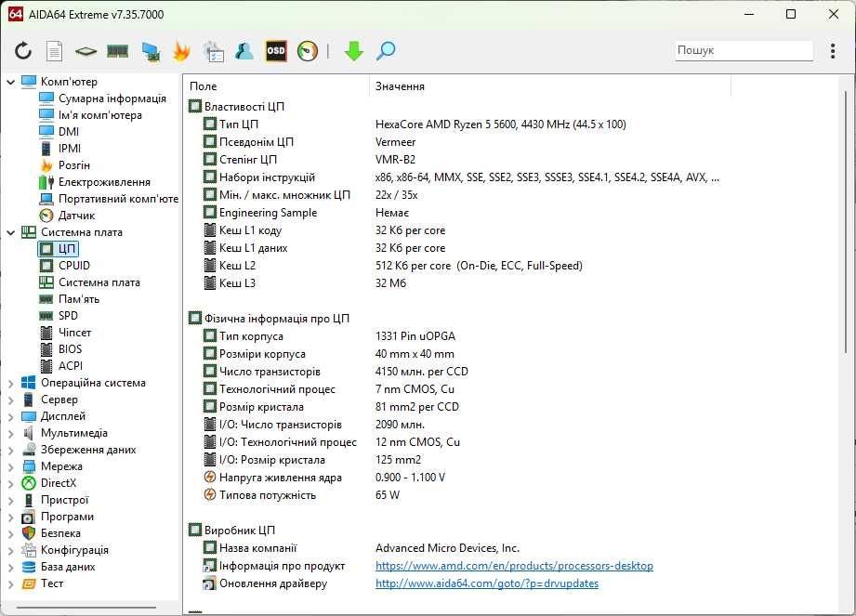Open the AMD processors-desktop product link
Screen dimensions: 856x616
click(514, 566)
